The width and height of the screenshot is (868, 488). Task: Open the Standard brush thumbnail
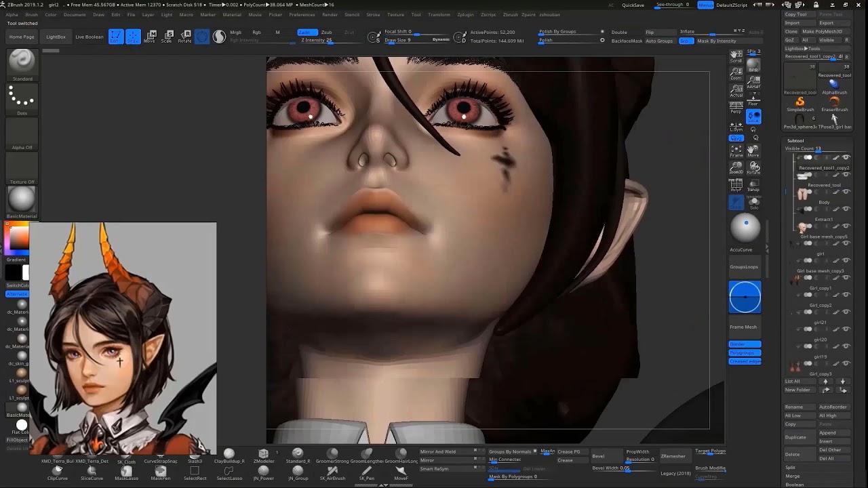22,66
